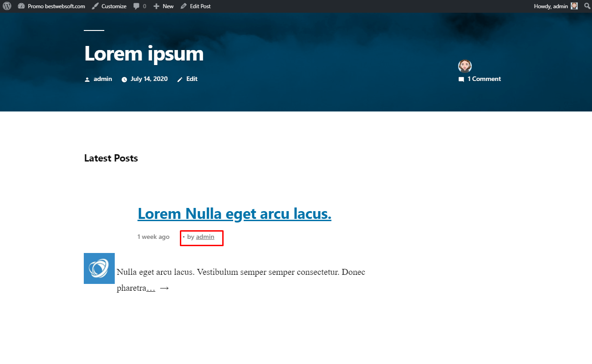Open admin author link in post header
This screenshot has height=364, width=592.
(x=103, y=79)
